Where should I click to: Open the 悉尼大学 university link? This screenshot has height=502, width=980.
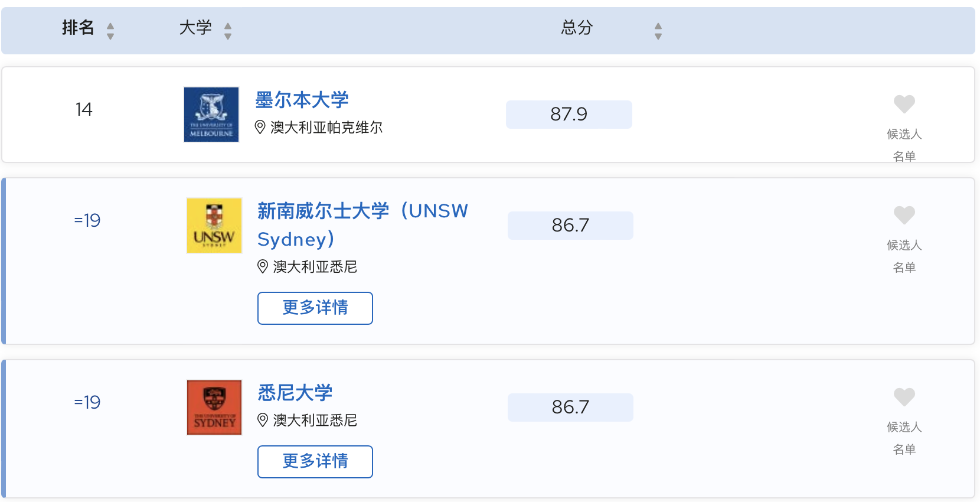tap(295, 393)
